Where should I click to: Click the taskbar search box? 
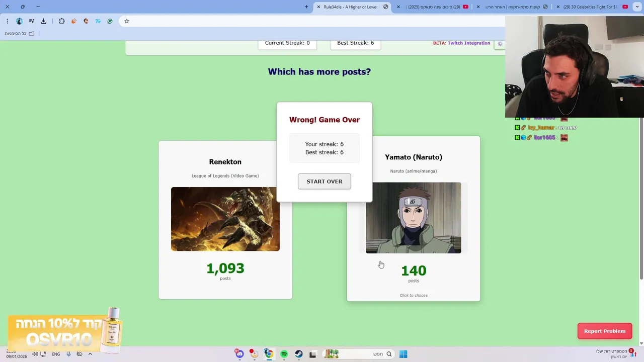pos(358,354)
